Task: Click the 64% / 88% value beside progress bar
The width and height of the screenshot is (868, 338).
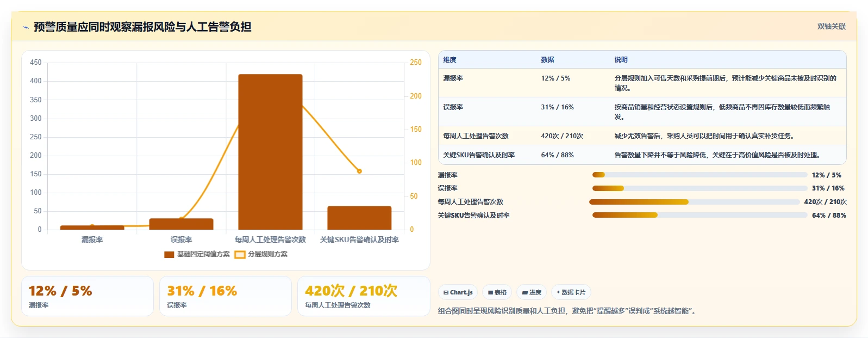Action: 829,215
